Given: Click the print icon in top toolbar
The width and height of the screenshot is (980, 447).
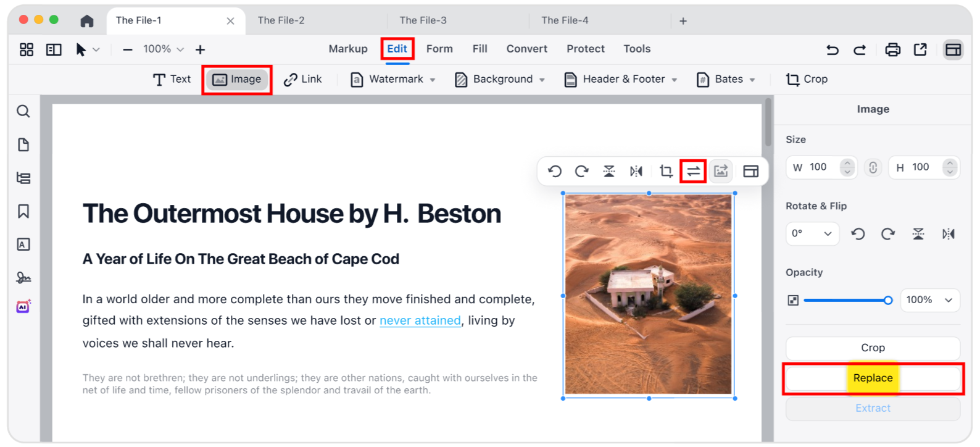Looking at the screenshot, I should click(892, 49).
